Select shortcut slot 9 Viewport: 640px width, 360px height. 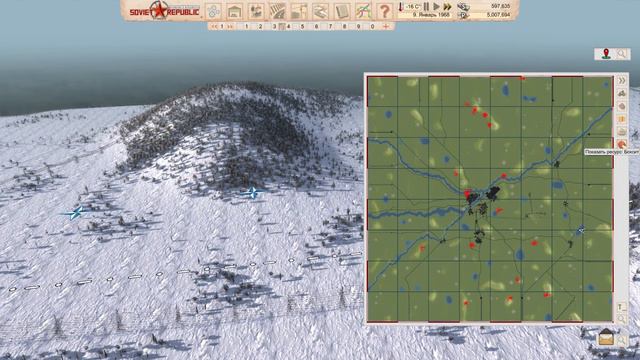pos(358,27)
